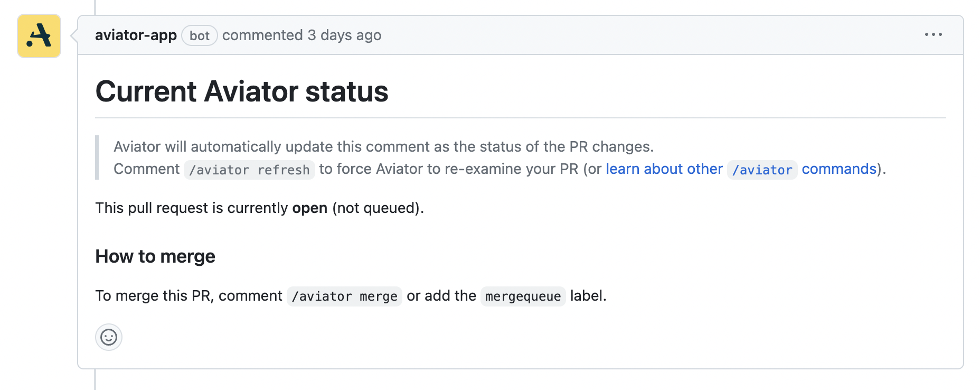980x390 pixels.
Task: Open the comment options ellipsis menu
Action: click(933, 35)
